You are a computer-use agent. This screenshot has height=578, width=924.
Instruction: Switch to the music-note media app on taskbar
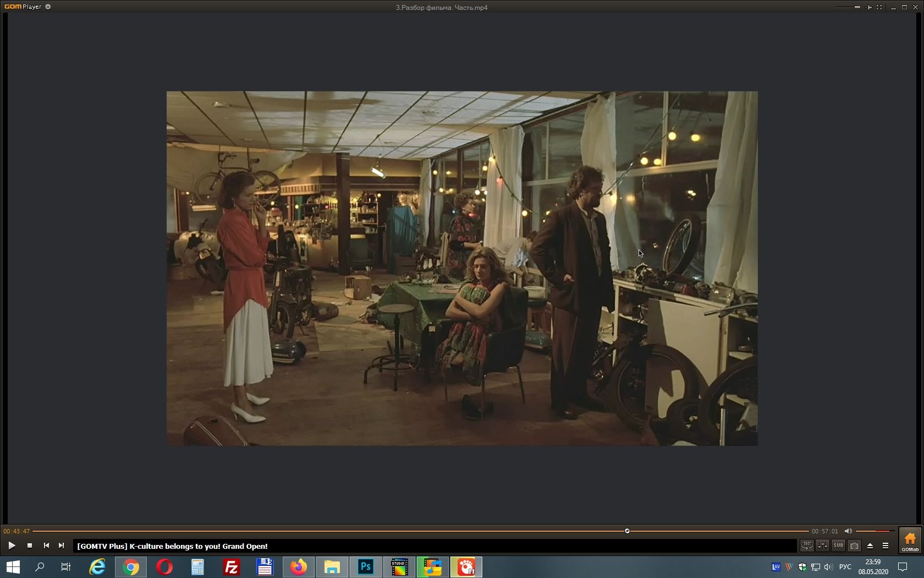click(433, 567)
